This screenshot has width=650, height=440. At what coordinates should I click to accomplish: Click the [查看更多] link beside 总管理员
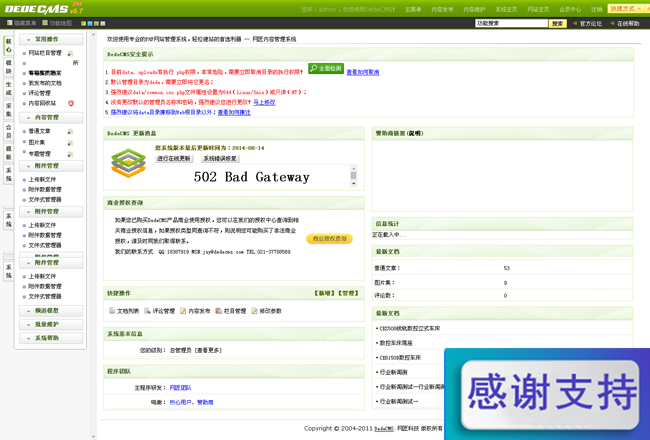pyautogui.click(x=208, y=350)
